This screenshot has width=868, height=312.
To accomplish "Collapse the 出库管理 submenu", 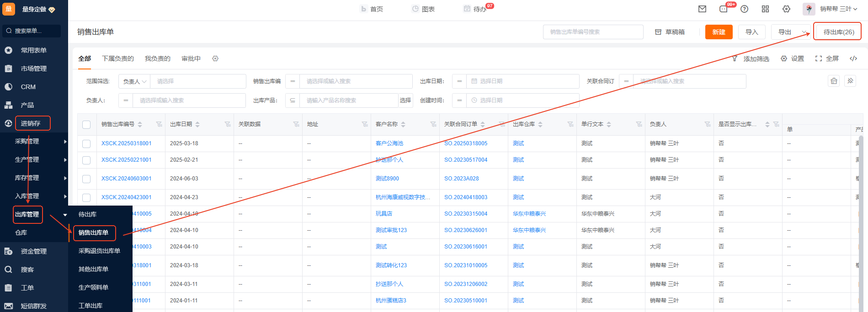I will pyautogui.click(x=65, y=215).
